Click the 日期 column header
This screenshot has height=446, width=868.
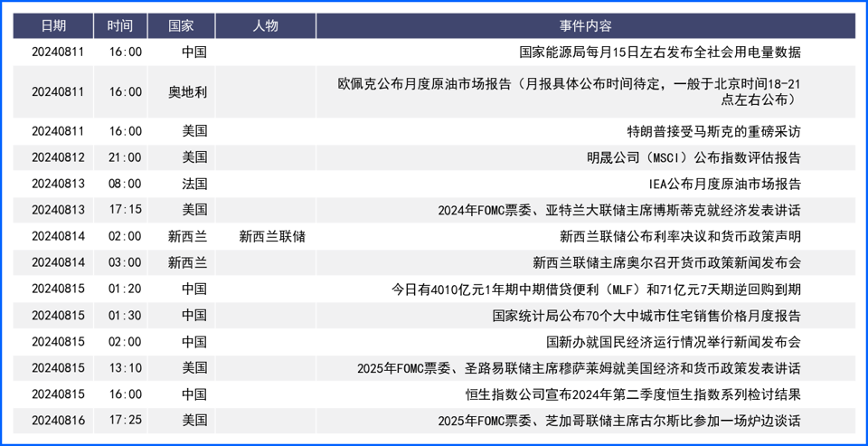(53, 26)
